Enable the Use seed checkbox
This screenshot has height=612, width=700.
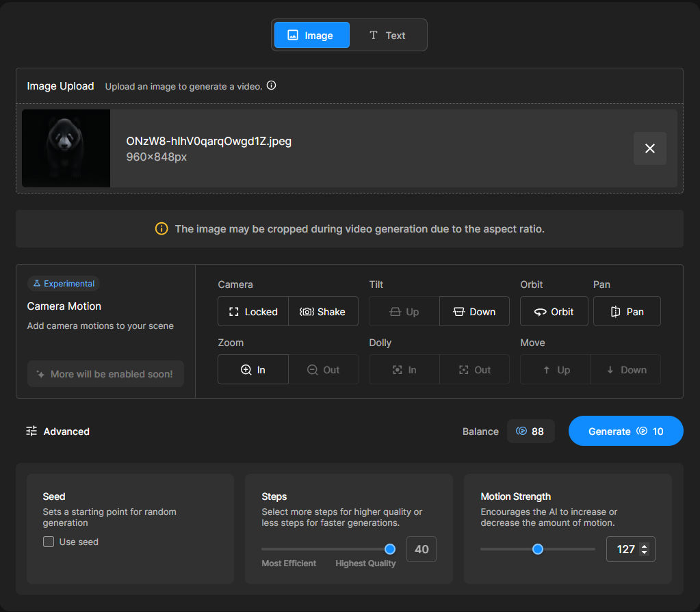point(49,542)
